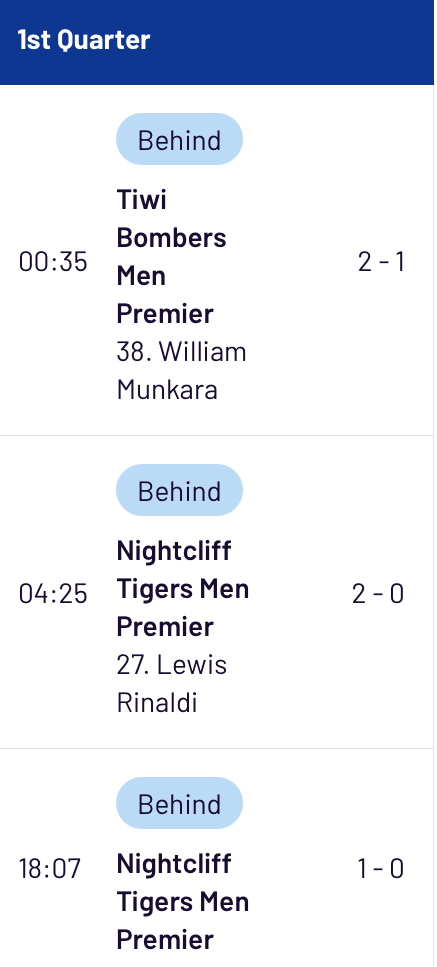Click the Behind badge for Lewis Rinaldi
This screenshot has width=437, height=967.
[179, 490]
